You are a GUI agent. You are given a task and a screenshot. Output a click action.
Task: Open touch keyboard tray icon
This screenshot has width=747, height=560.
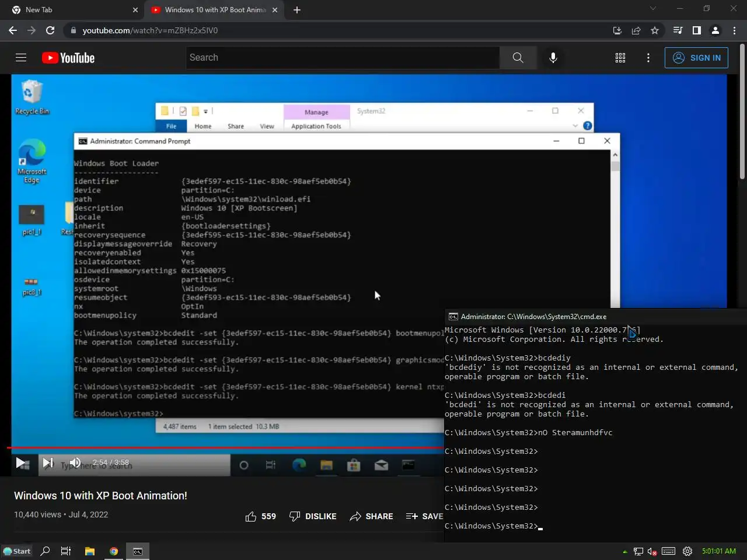coord(669,551)
